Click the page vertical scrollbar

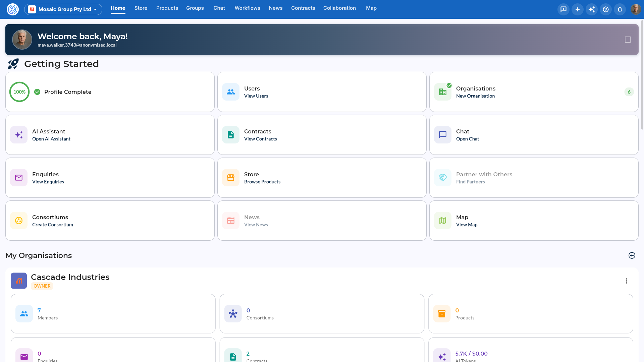click(x=642, y=74)
